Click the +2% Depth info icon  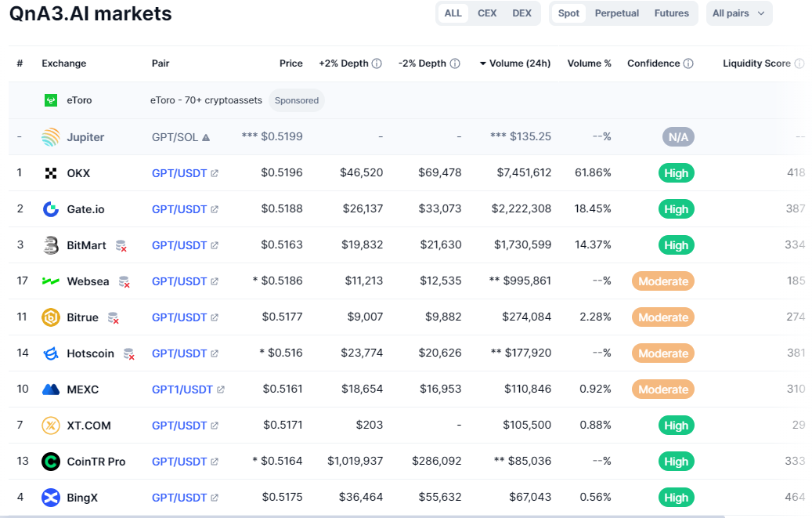coord(377,63)
